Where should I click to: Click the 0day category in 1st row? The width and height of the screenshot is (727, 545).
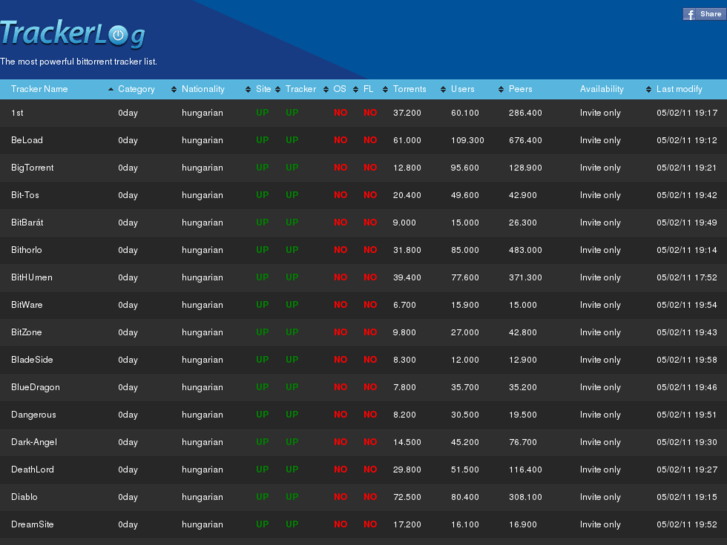[128, 113]
